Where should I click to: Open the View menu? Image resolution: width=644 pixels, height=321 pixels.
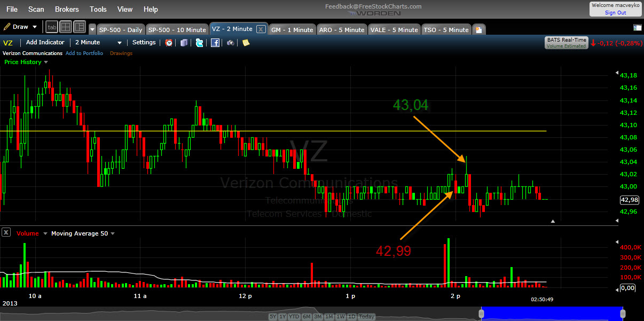pyautogui.click(x=125, y=9)
